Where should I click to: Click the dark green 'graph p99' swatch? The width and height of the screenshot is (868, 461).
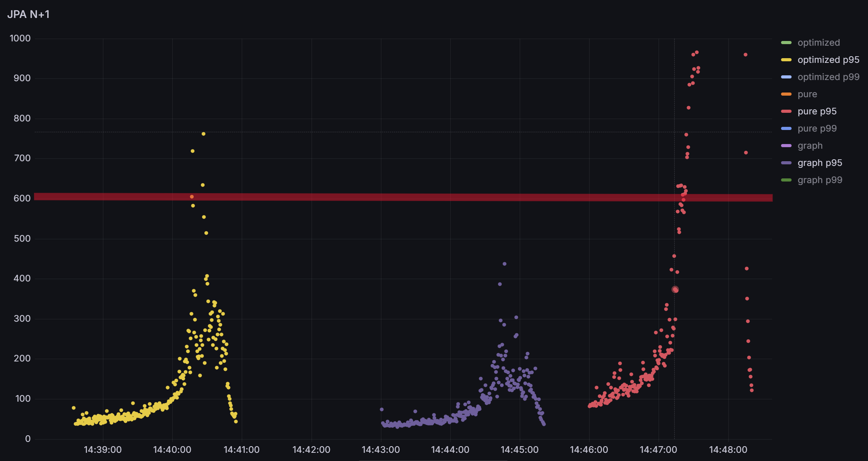point(786,180)
